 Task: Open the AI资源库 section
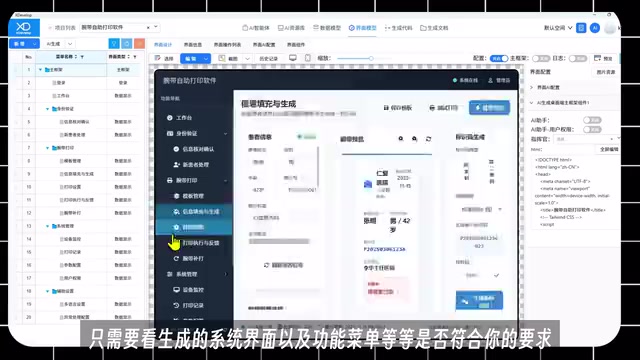(291, 28)
